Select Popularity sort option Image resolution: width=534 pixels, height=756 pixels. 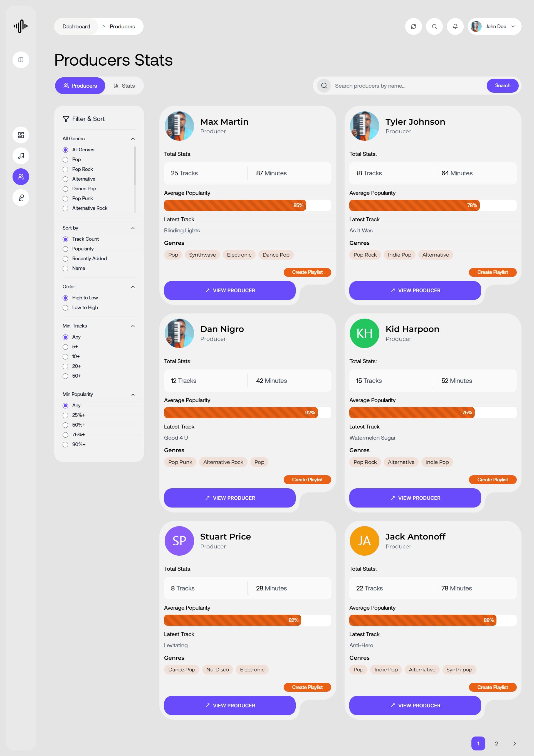click(65, 249)
